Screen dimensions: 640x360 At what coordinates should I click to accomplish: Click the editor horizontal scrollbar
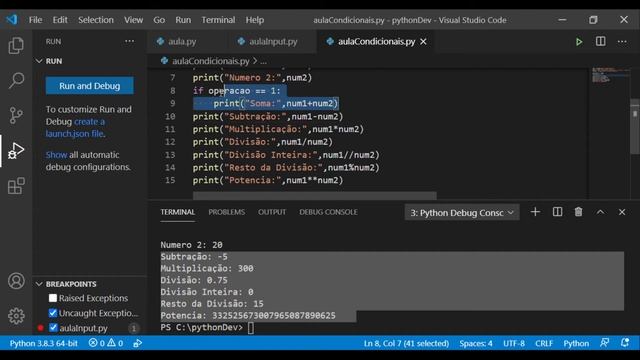tap(315, 196)
